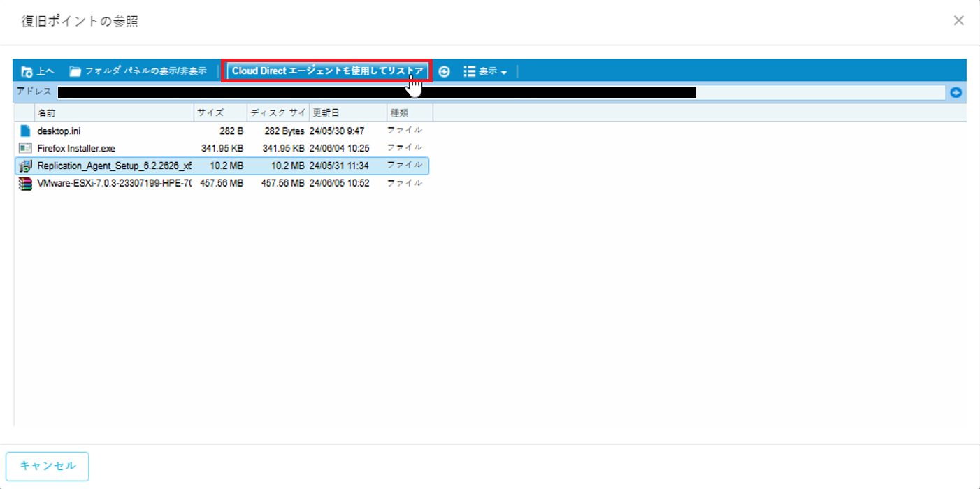Image resolution: width=980 pixels, height=489 pixels.
Task: Sort by 更新日 column header
Action: 348,112
